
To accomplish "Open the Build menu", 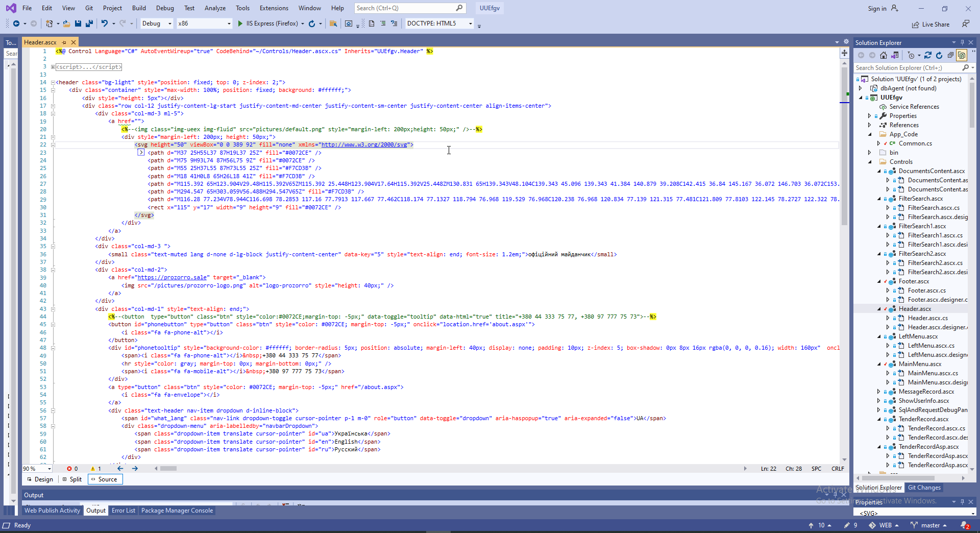I will tap(139, 8).
